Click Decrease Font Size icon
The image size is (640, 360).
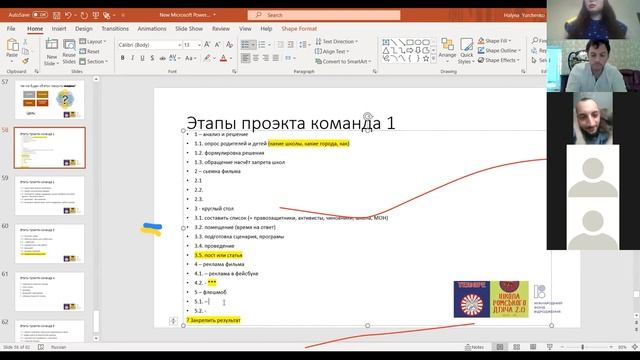(x=218, y=45)
